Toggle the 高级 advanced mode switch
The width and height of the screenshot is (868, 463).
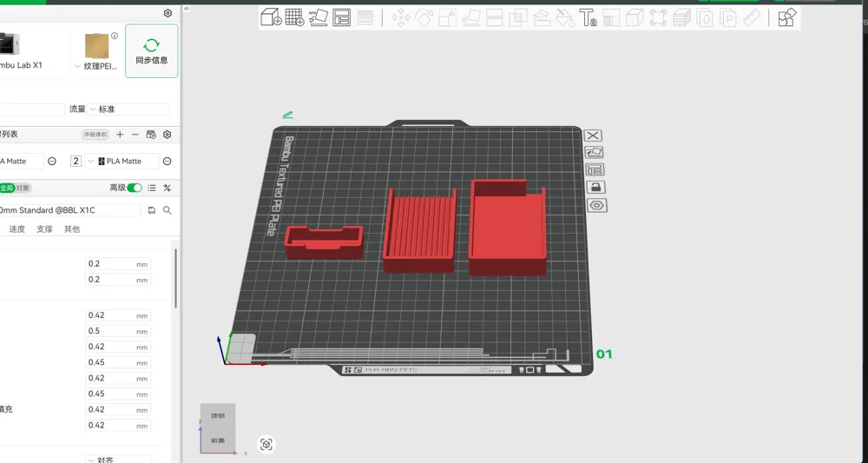point(135,188)
